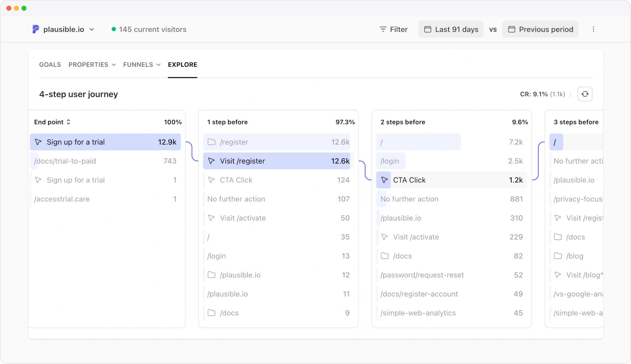631x364 pixels.
Task: Click cursor icon on CTA Click 124
Action: pos(211,180)
